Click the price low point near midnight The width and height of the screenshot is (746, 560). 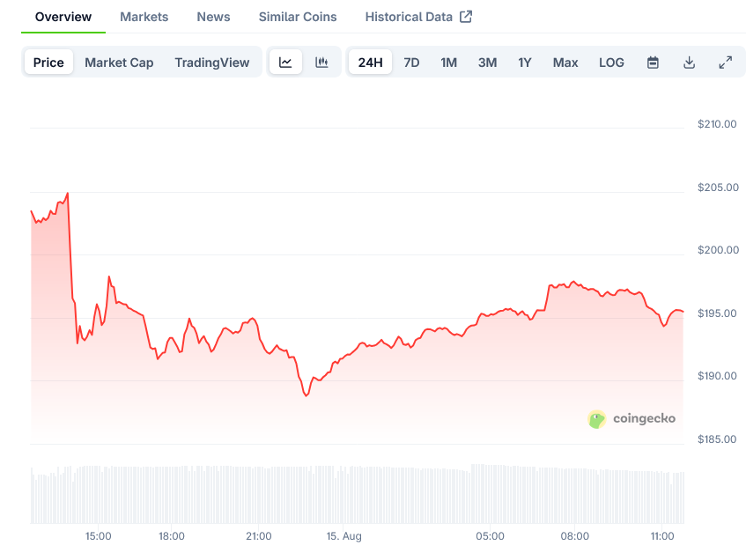coord(307,395)
